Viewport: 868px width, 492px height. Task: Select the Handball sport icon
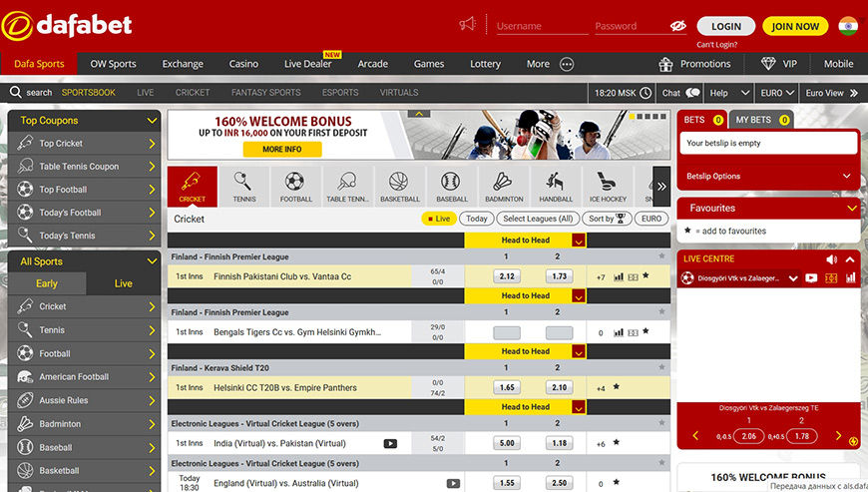[556, 187]
